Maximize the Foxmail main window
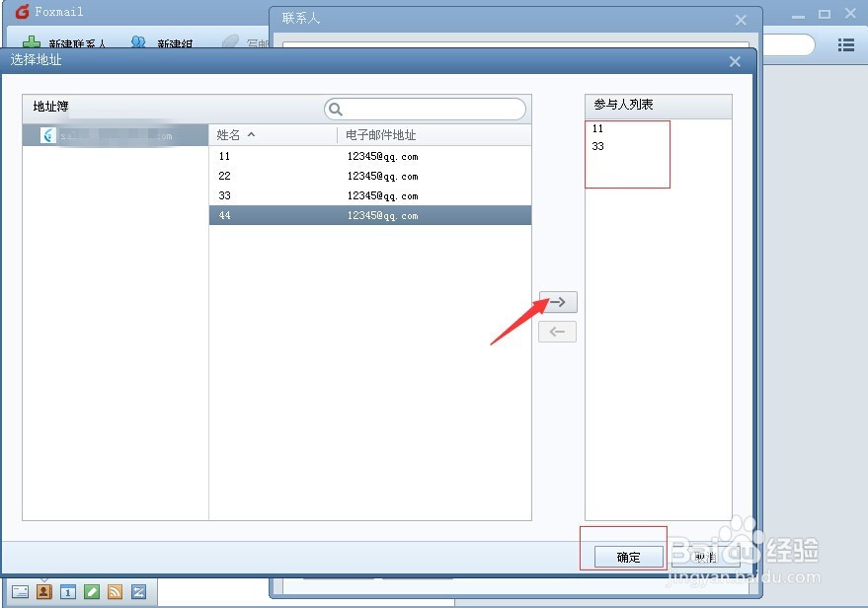868x608 pixels. pyautogui.click(x=825, y=15)
